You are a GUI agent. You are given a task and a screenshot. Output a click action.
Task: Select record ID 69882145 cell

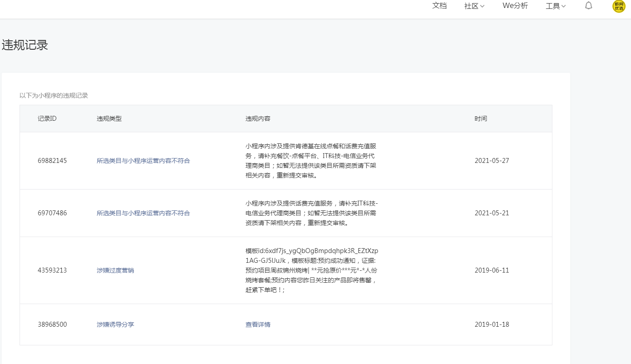52,161
